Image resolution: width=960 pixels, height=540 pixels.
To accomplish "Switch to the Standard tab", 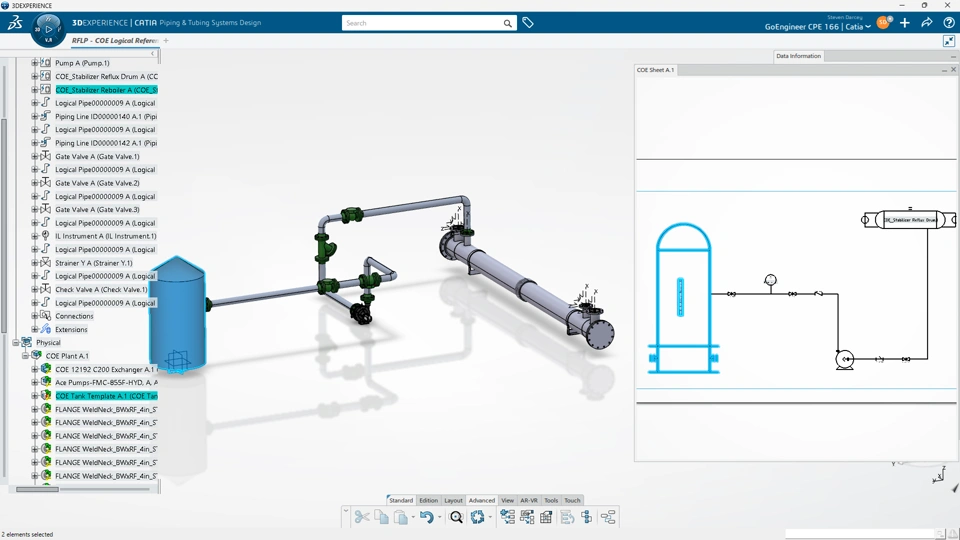I will [401, 500].
